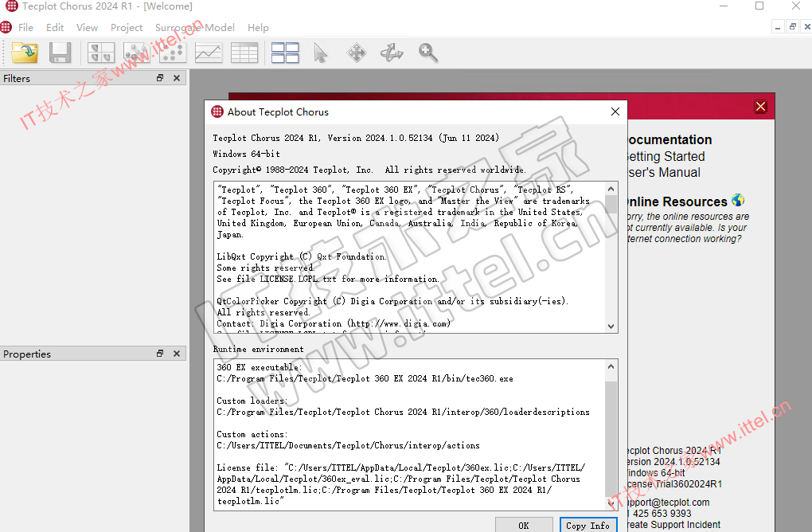
Task: Select the pan/translate tool
Action: pos(357,53)
